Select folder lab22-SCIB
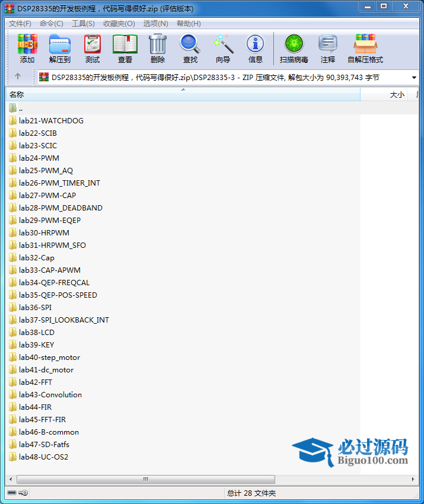Image resolution: width=424 pixels, height=504 pixels. tap(33, 133)
